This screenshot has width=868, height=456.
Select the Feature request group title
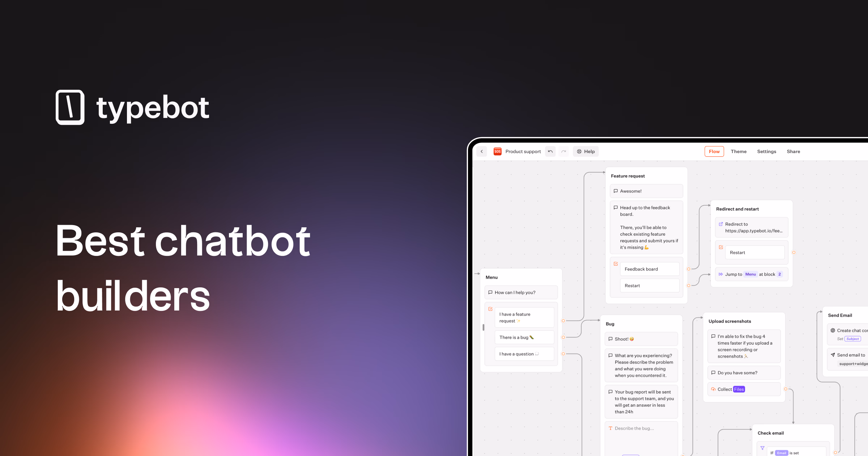(x=628, y=176)
